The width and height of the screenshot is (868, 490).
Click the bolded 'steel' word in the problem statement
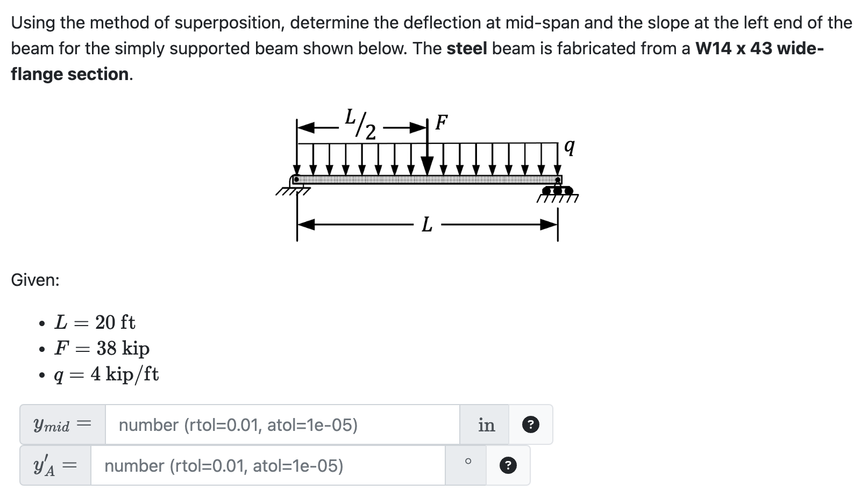pos(466,48)
